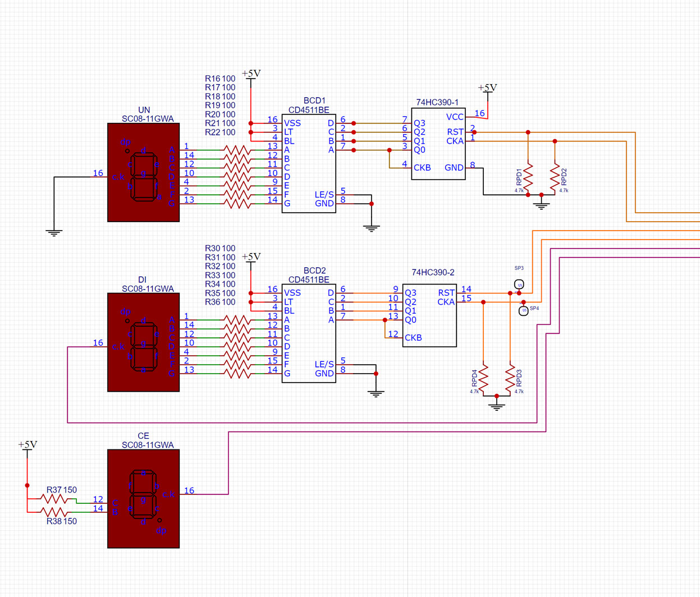Select the 74HC390-2 counter chip
The width and height of the screenshot is (700, 597).
pyautogui.click(x=429, y=315)
